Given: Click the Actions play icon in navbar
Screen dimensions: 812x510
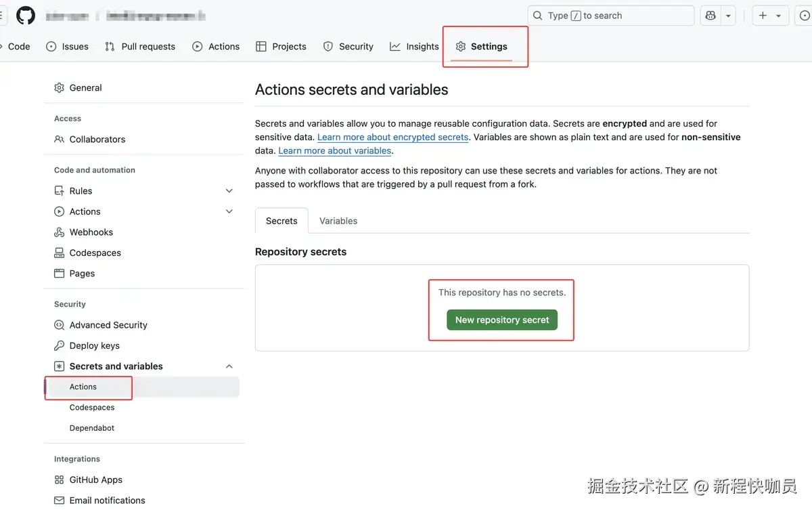Looking at the screenshot, I should [x=198, y=47].
